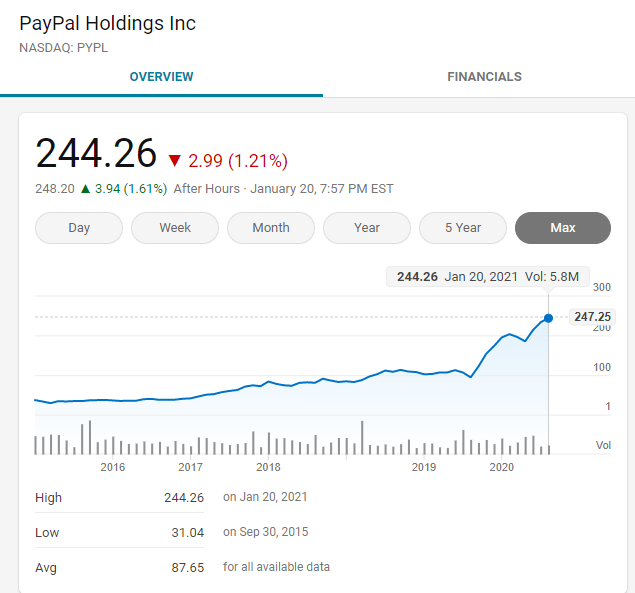The height and width of the screenshot is (593, 635).
Task: Click the 2016 label on the time axis
Action: 113,467
